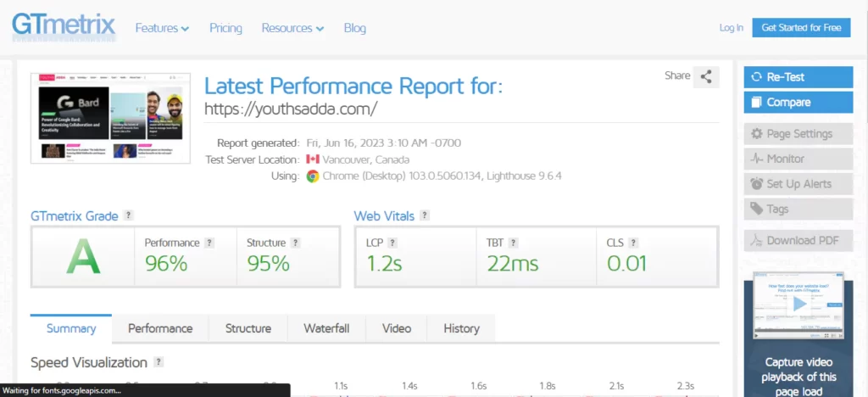The height and width of the screenshot is (397, 868).
Task: Click the Compare button
Action: tap(798, 103)
